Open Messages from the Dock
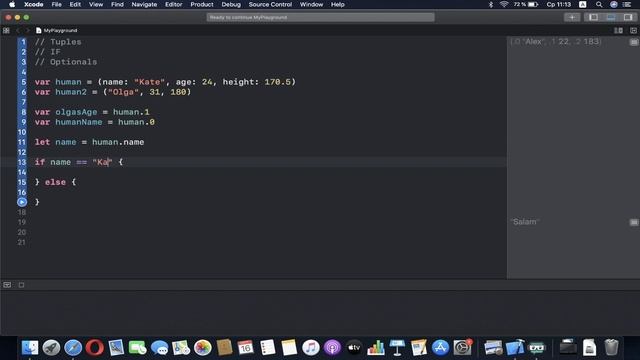The width and height of the screenshot is (640, 360). 159,348
